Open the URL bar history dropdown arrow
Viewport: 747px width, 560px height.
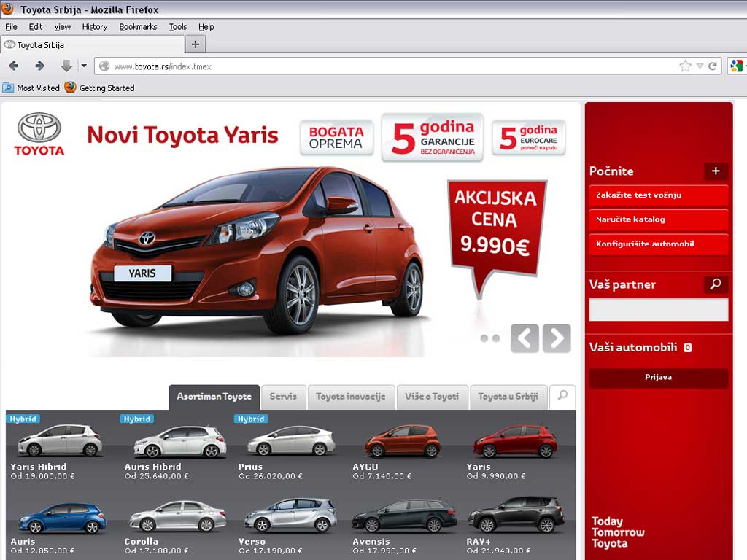pos(700,66)
